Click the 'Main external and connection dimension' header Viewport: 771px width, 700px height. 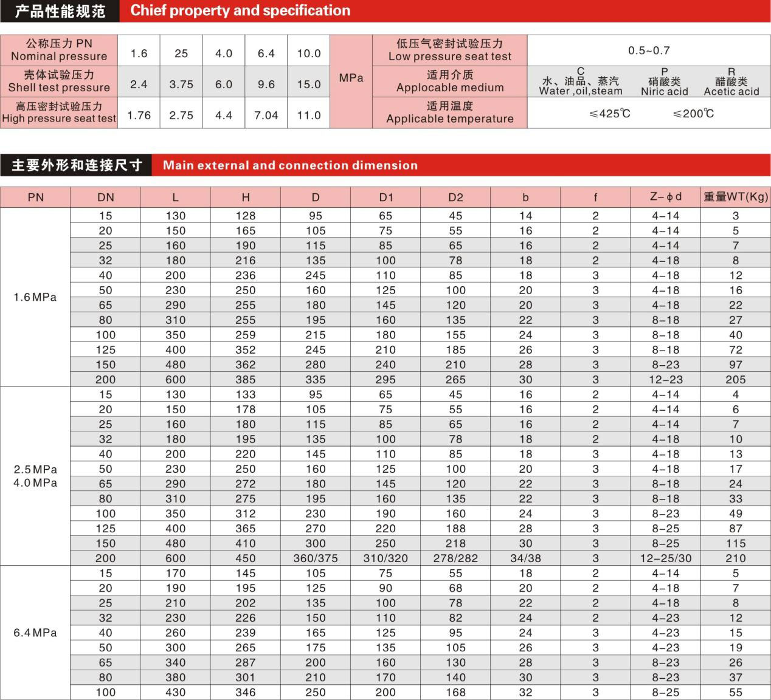coord(290,165)
